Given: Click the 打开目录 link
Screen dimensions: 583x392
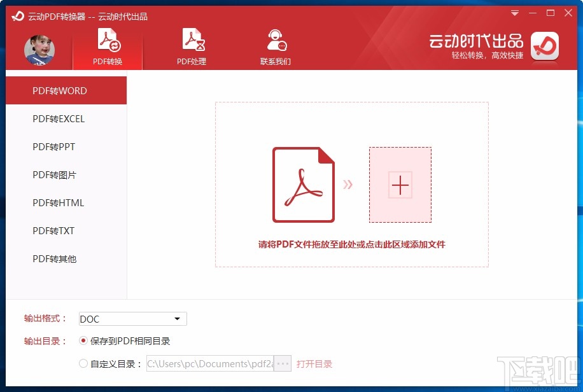Looking at the screenshot, I should pyautogui.click(x=315, y=363).
